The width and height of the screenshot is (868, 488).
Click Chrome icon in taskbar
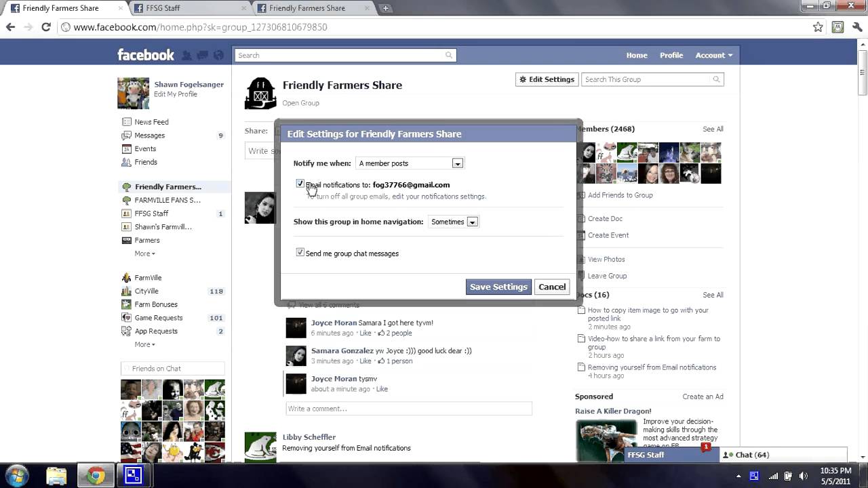pyautogui.click(x=96, y=476)
